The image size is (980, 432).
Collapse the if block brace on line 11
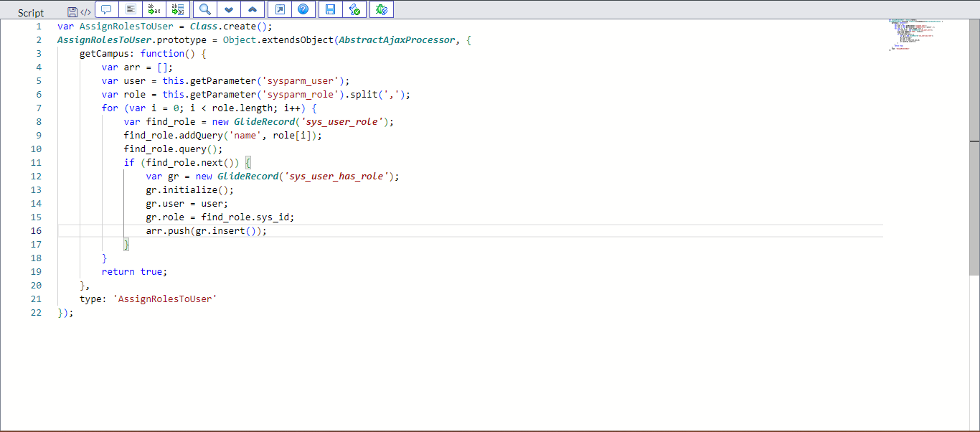[x=248, y=162]
